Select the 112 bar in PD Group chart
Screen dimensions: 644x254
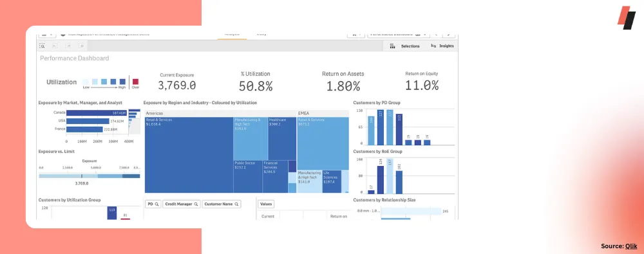coord(399,129)
